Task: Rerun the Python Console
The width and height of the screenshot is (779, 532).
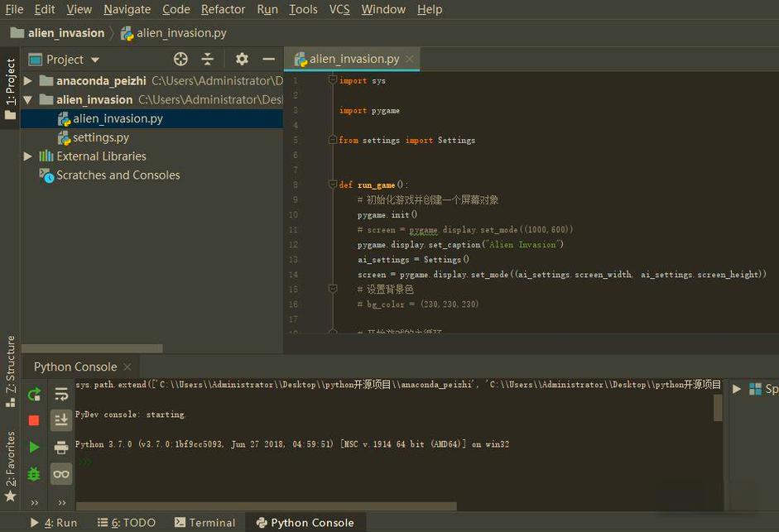Action: (34, 394)
